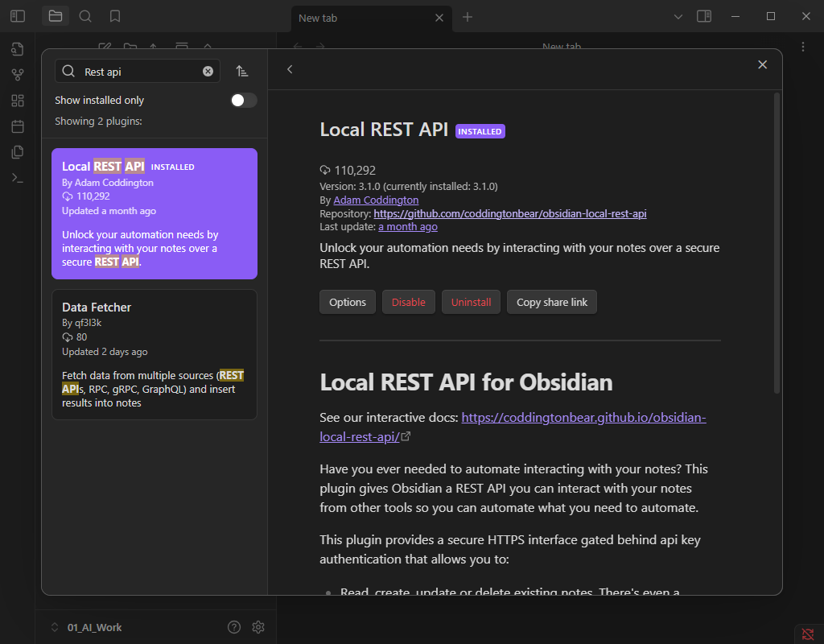Open the GitHub repository link
This screenshot has height=644, width=824.
tap(509, 213)
